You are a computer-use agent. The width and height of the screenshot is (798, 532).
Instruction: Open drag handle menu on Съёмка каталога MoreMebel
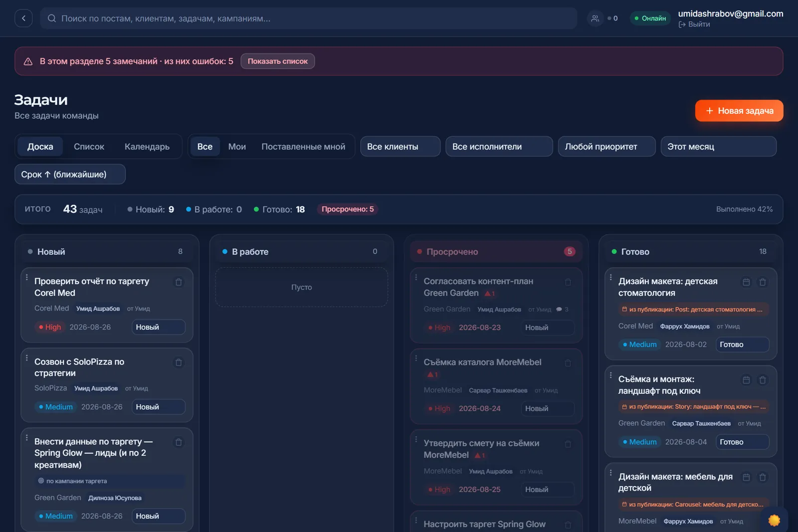click(416, 358)
